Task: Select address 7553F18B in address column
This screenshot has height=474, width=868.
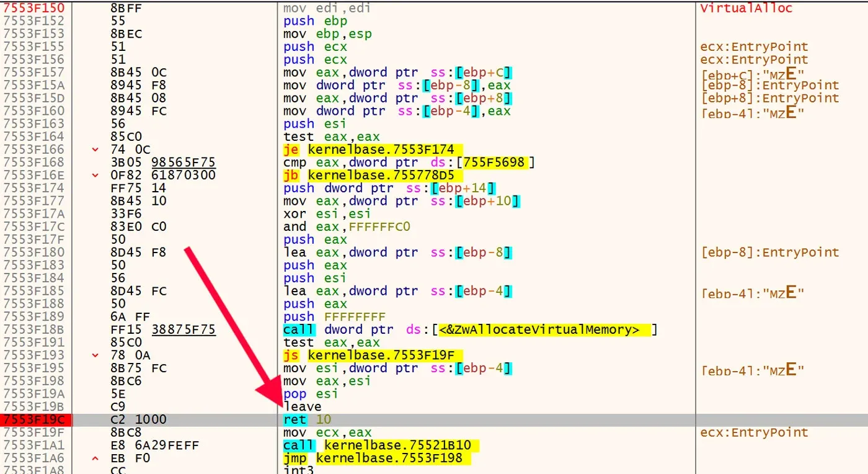Action: [x=33, y=329]
